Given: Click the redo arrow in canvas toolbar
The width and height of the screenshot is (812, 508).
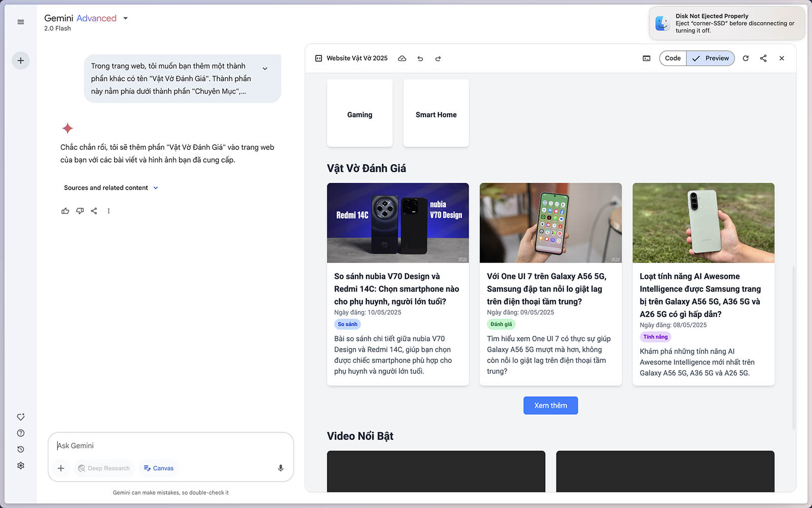Looking at the screenshot, I should (438, 58).
